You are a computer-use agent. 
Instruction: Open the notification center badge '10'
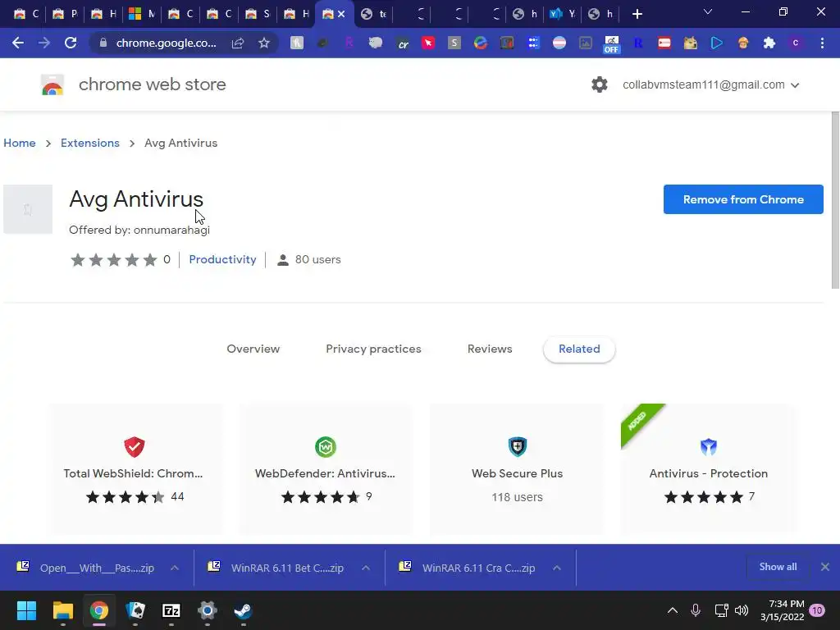point(817,610)
